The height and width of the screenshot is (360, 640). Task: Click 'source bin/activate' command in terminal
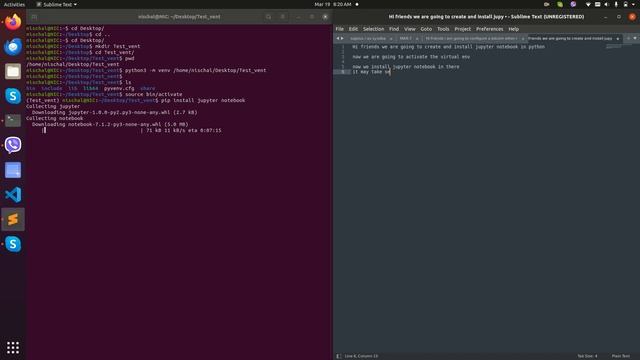pyautogui.click(x=153, y=94)
